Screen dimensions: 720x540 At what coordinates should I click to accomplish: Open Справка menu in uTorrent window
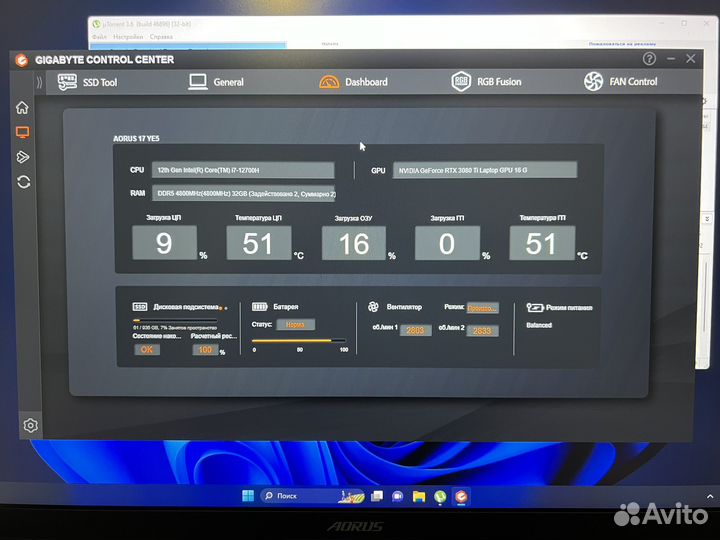tap(161, 37)
